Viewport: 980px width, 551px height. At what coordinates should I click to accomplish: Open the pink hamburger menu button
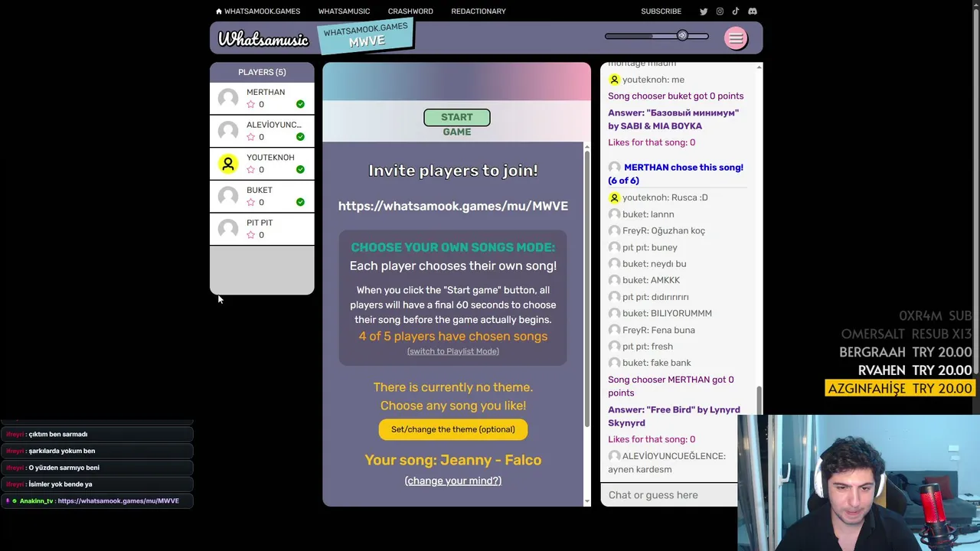pos(736,38)
